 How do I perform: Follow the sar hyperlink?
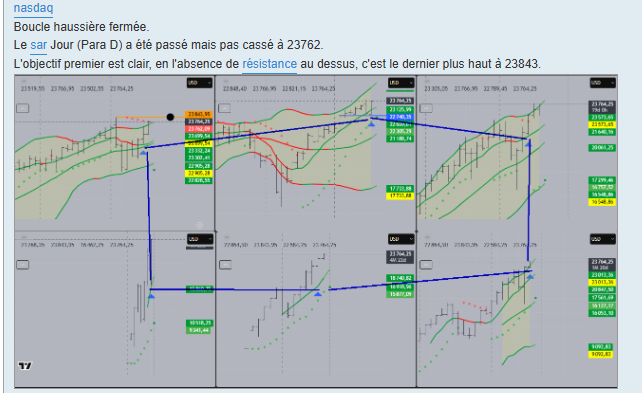(38, 45)
